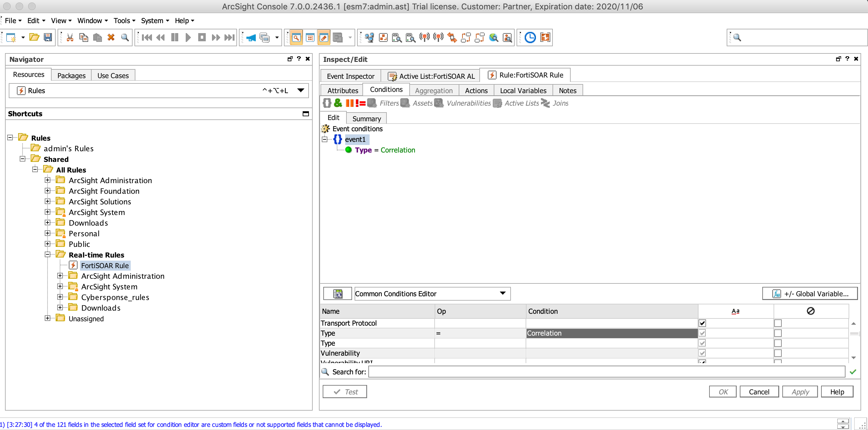
Task: Open the Common Conditions Editor dropdown
Action: pos(502,293)
